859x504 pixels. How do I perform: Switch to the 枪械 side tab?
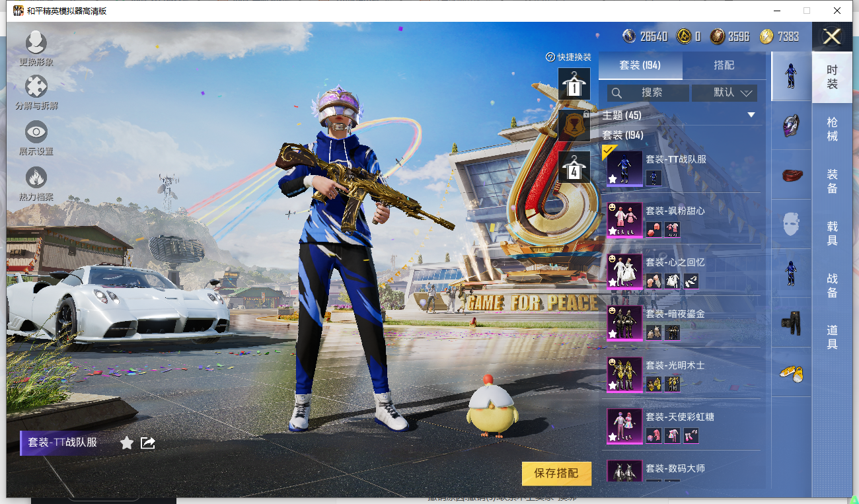point(832,129)
